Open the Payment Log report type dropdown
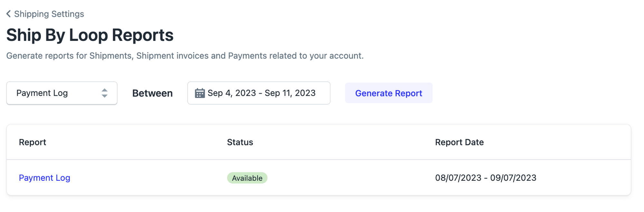This screenshot has width=644, height=212. pyautogui.click(x=62, y=93)
